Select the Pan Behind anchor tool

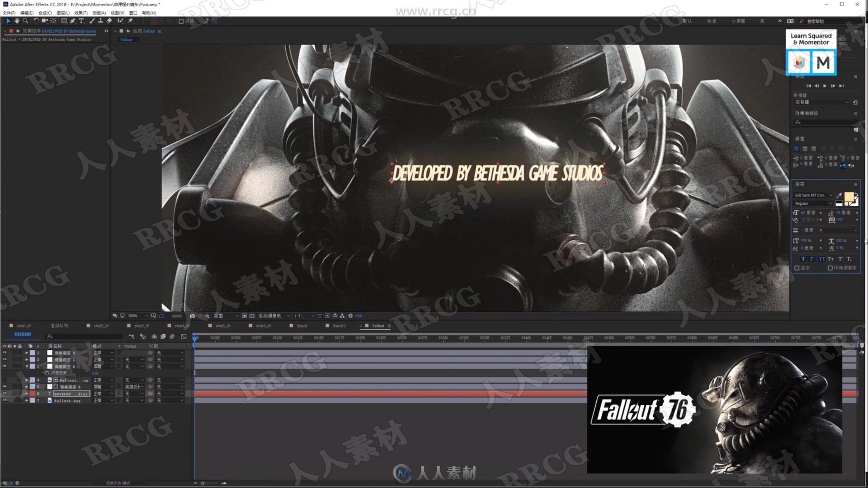pyautogui.click(x=54, y=21)
